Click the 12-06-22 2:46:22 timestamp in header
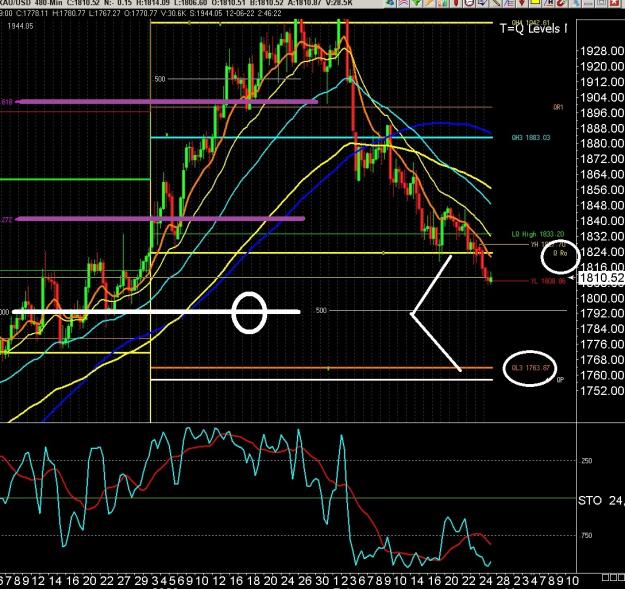The image size is (625, 589). [255, 13]
